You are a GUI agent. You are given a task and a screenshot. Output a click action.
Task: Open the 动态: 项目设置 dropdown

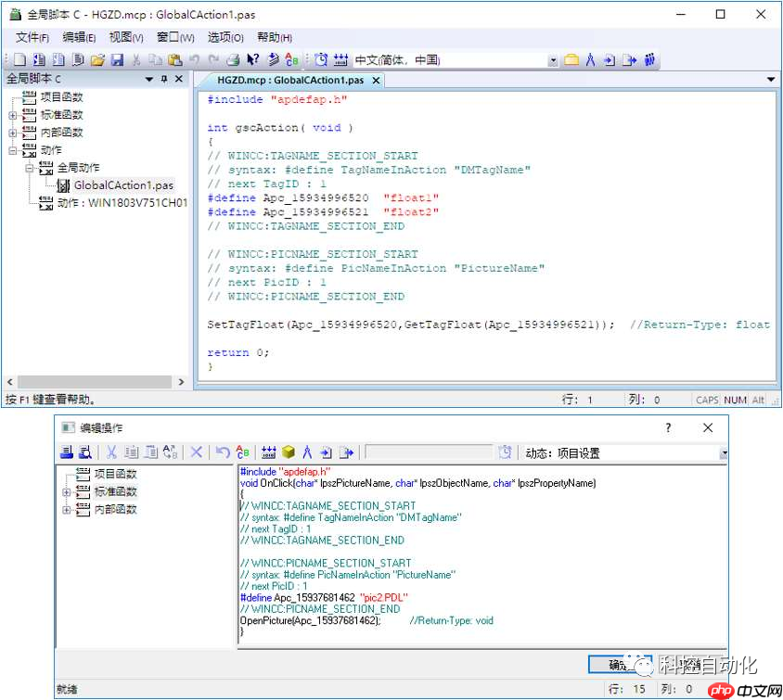point(724,453)
